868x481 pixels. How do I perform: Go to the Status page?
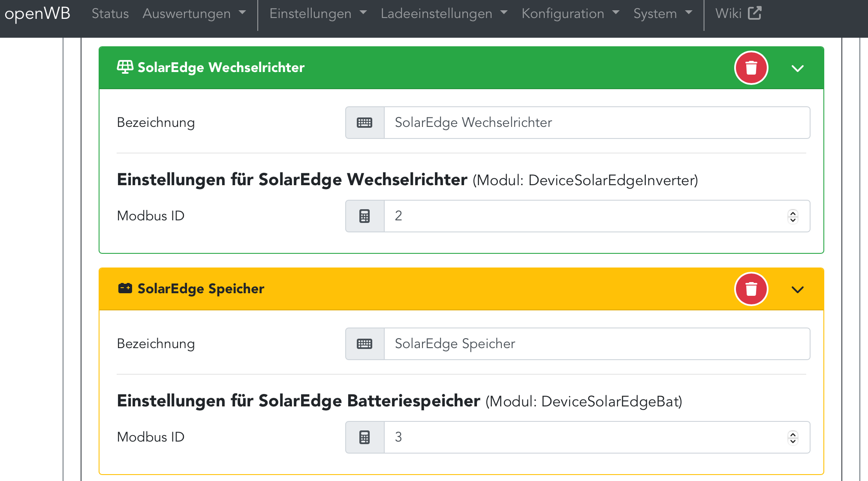pyautogui.click(x=110, y=13)
